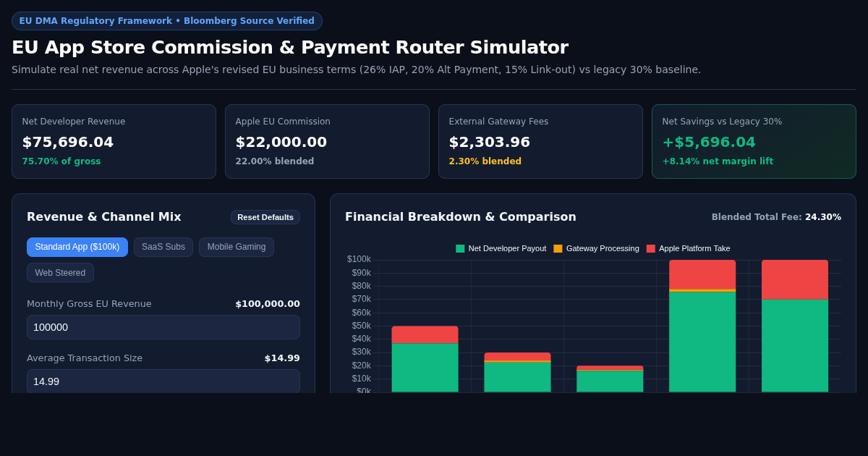The height and width of the screenshot is (456, 868).
Task: Click the tallest bar with orange stripe
Action: pyautogui.click(x=702, y=326)
